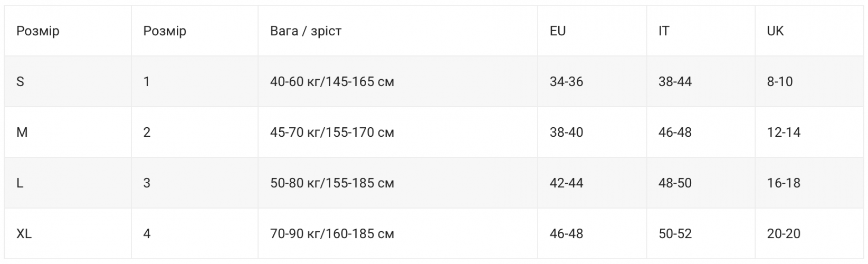Click the EU size 42-44 cell
The height and width of the screenshot is (264, 868).
click(x=566, y=183)
